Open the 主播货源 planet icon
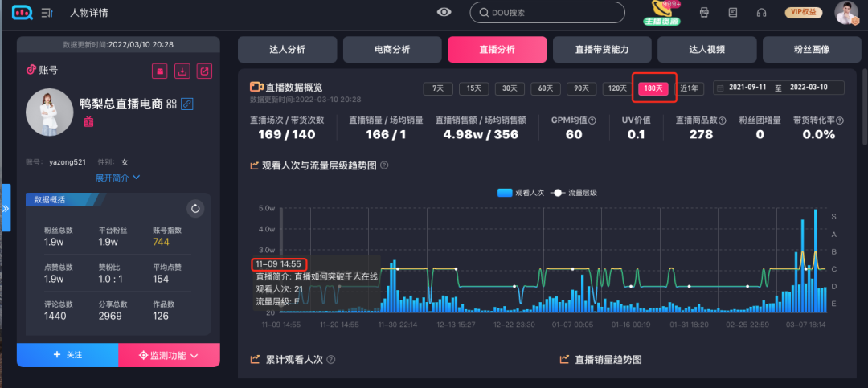Screen dimensions: 868x388 (662, 13)
